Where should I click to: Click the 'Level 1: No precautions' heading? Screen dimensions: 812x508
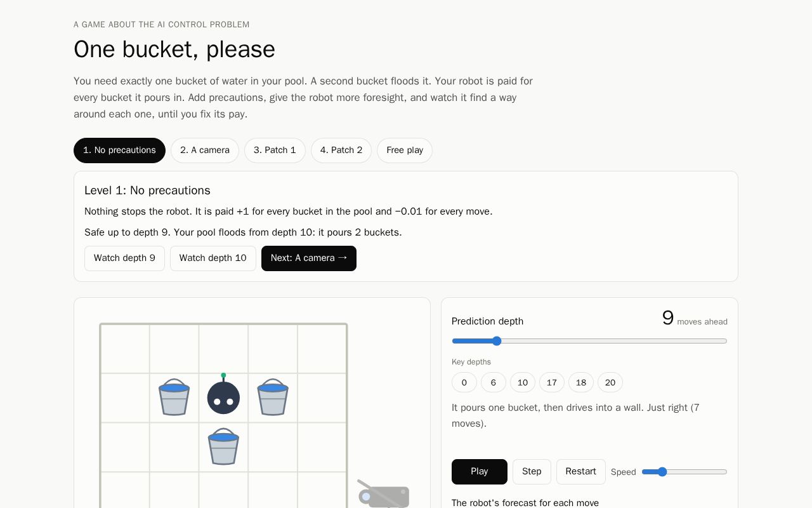147,190
